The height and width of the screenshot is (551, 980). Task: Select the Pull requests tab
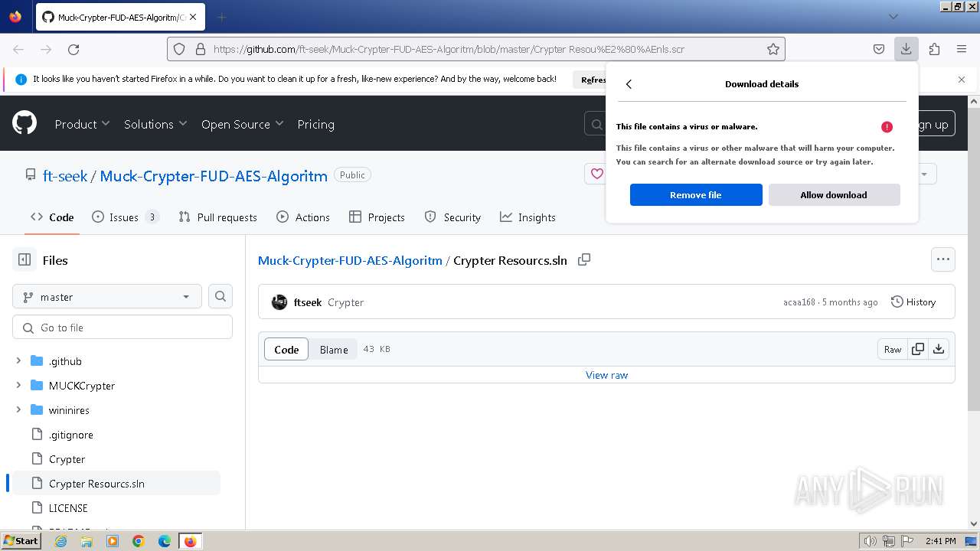[x=217, y=217]
